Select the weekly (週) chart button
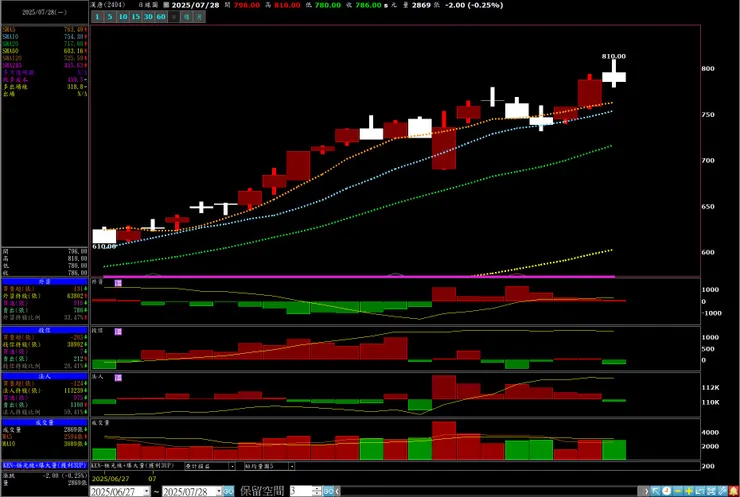The image size is (740, 497). [186, 17]
